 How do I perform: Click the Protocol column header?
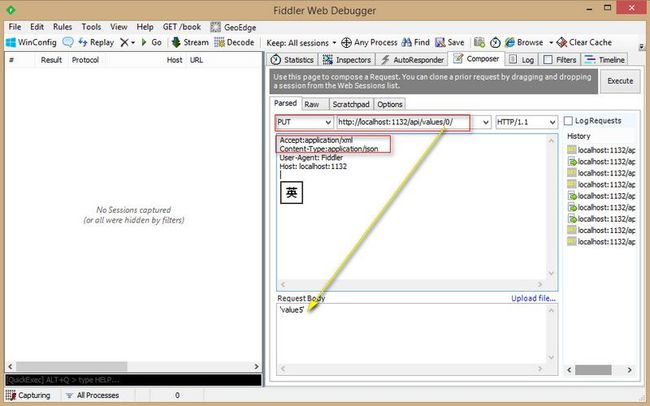point(85,60)
